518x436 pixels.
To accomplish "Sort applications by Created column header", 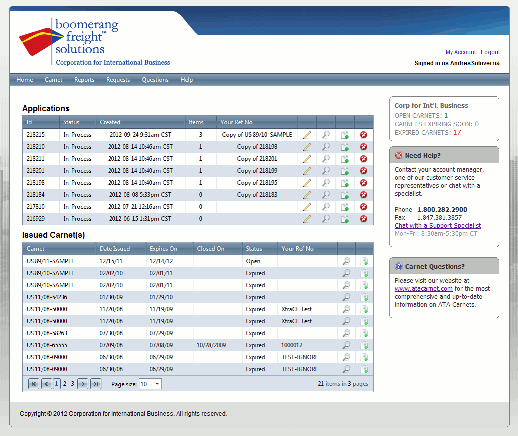I will 110,122.
